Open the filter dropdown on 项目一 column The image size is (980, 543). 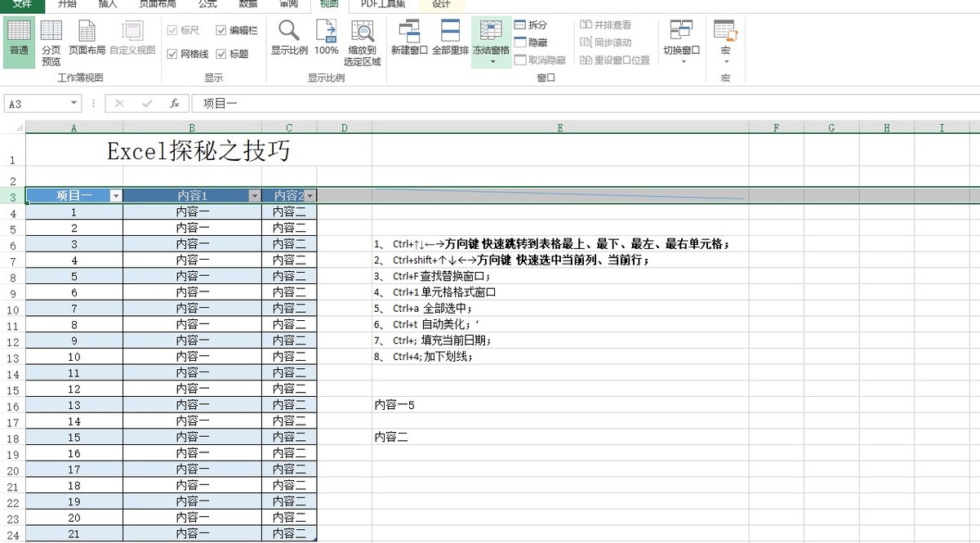[x=115, y=195]
